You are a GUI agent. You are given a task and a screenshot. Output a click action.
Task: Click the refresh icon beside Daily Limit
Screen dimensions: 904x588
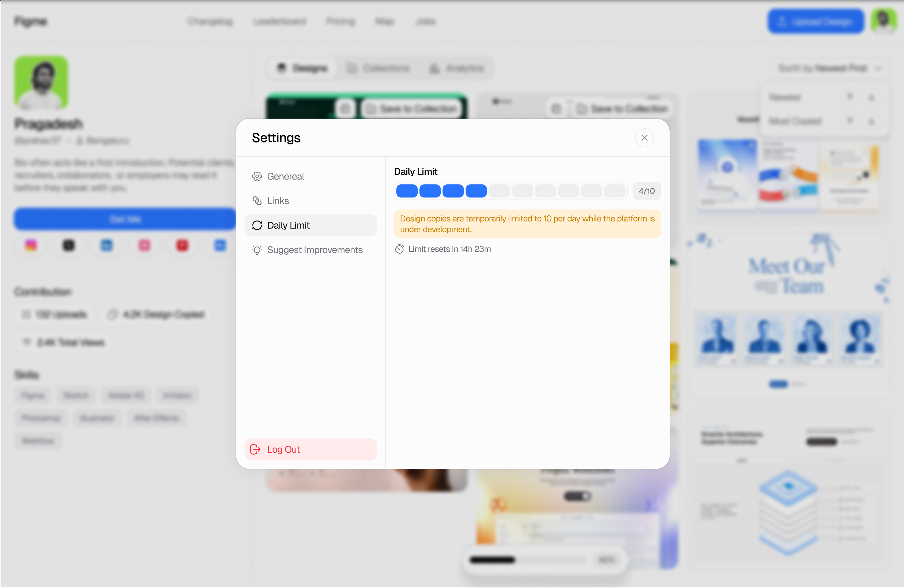[x=257, y=225]
